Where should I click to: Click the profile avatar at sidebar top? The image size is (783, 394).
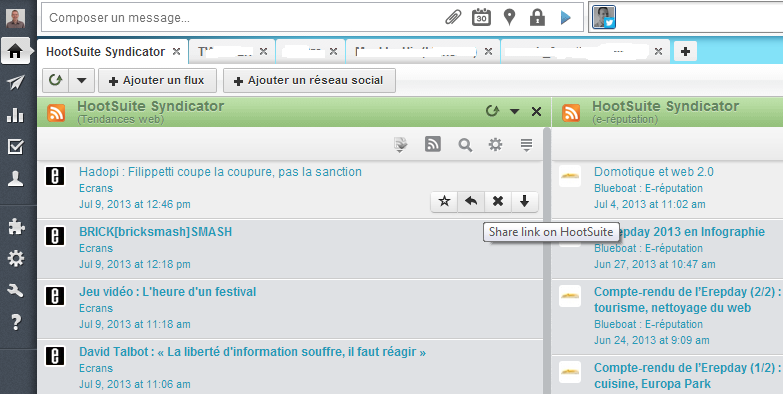(x=15, y=18)
